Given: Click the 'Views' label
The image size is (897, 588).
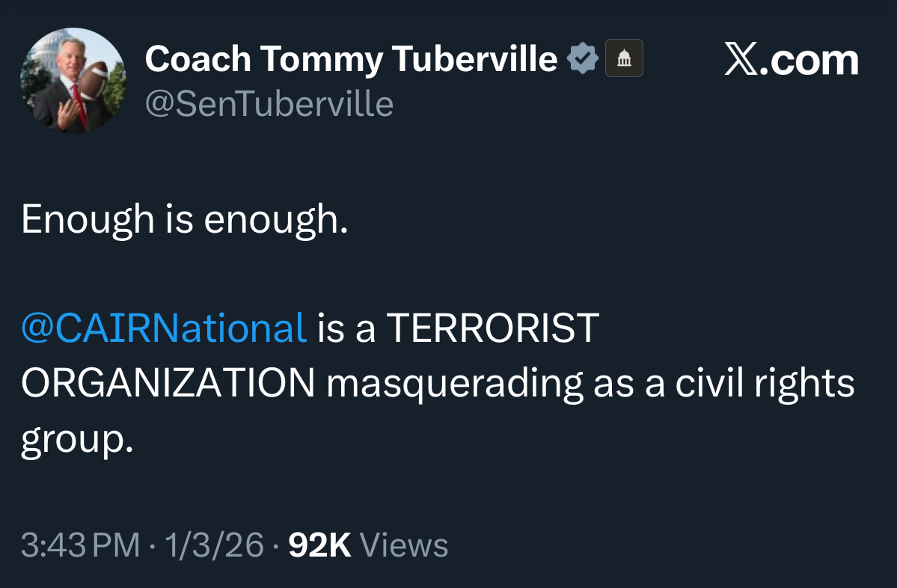Looking at the screenshot, I should 404,545.
